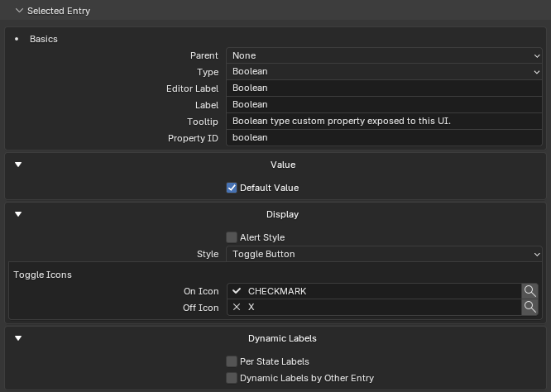The image size is (551, 392).
Task: Open icon search for On Icon
Action: coord(530,291)
